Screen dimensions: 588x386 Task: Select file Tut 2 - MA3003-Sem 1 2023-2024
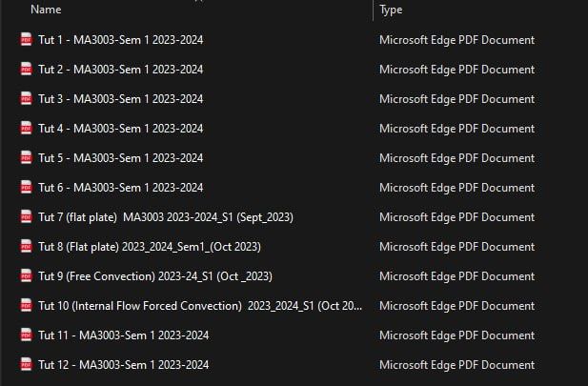(x=120, y=70)
